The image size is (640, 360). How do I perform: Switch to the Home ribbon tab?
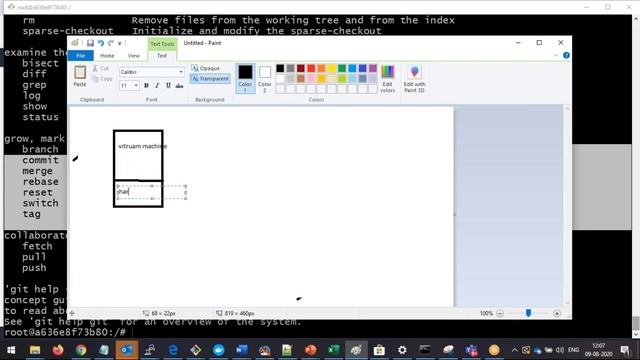coord(107,56)
